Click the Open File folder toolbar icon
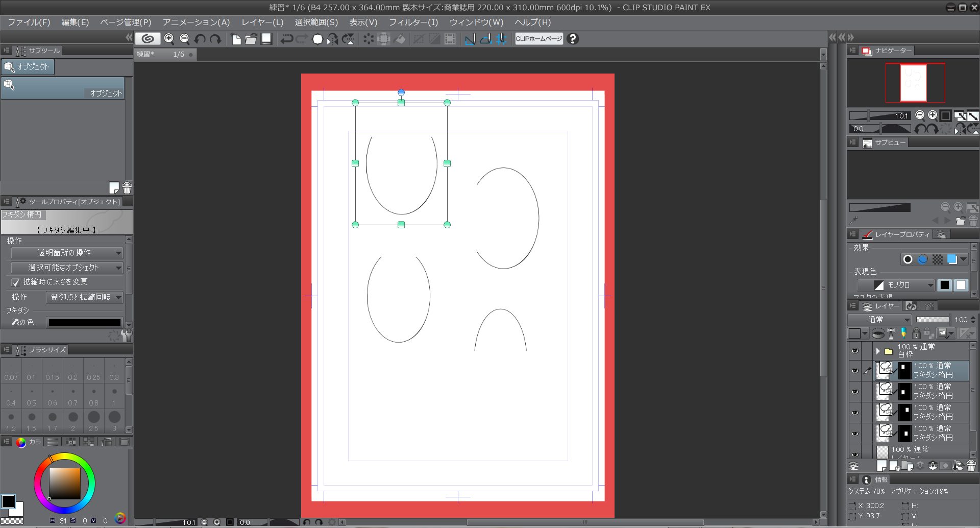This screenshot has height=528, width=980. [251, 39]
